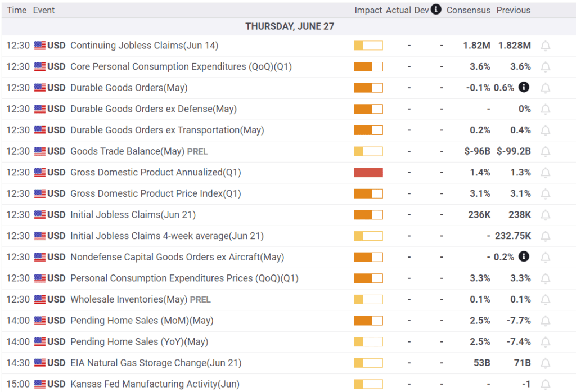Click yellow impact bar for Goods Trade Balance
576x392 pixels.
[x=368, y=151]
